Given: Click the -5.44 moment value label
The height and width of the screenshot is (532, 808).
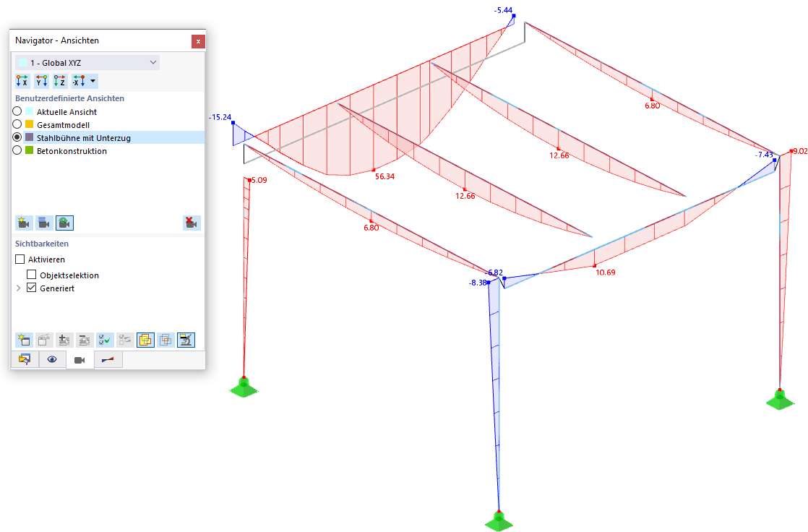Looking at the screenshot, I should [x=503, y=10].
